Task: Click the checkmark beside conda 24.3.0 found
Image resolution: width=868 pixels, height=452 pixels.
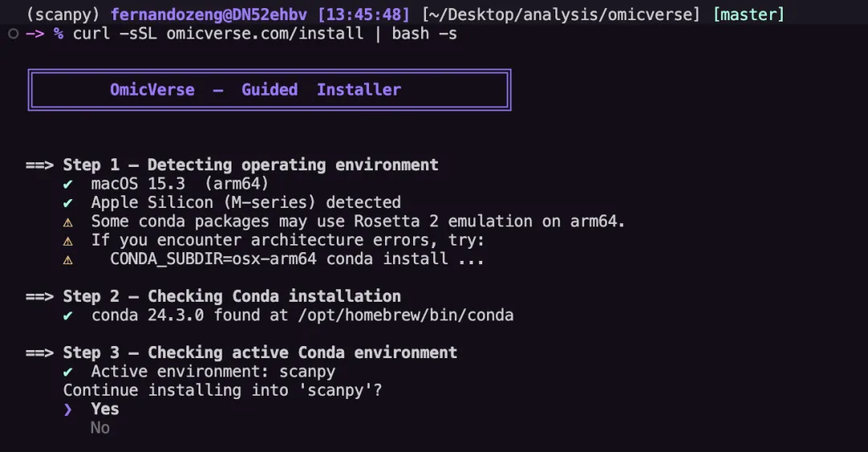Action: coord(68,316)
